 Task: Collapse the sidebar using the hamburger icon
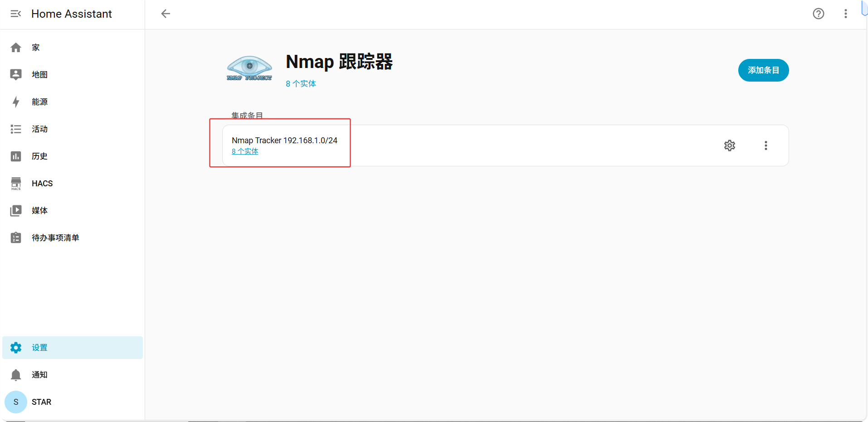point(16,14)
